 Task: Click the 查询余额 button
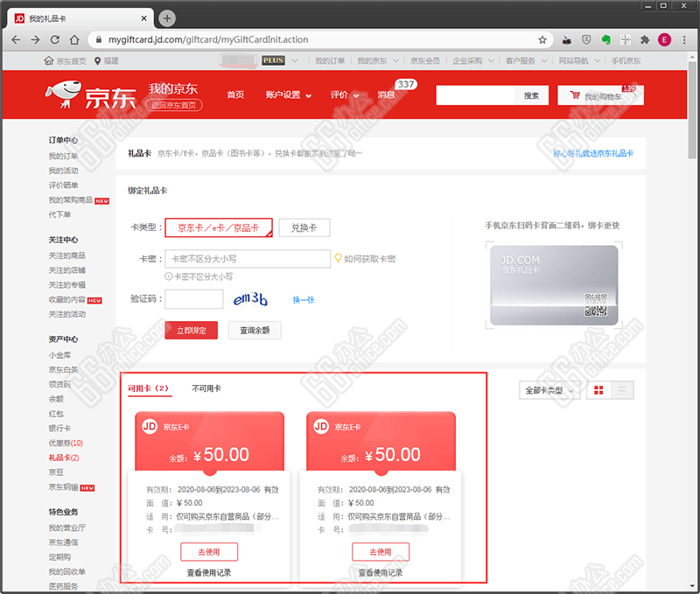point(255,331)
